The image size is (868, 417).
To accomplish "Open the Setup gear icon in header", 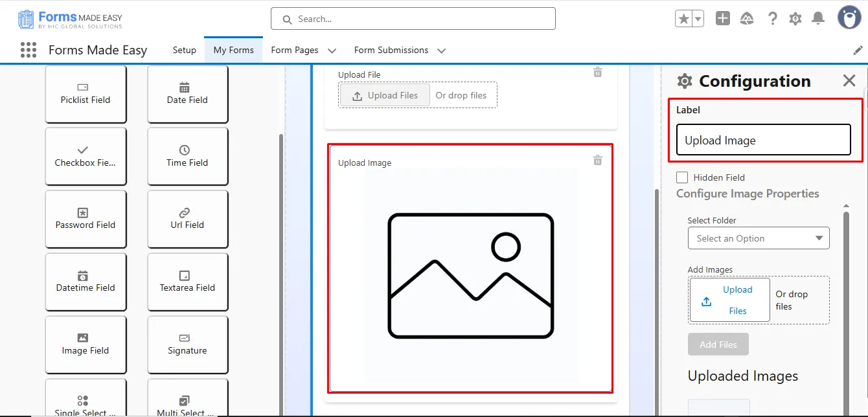I will [x=795, y=19].
